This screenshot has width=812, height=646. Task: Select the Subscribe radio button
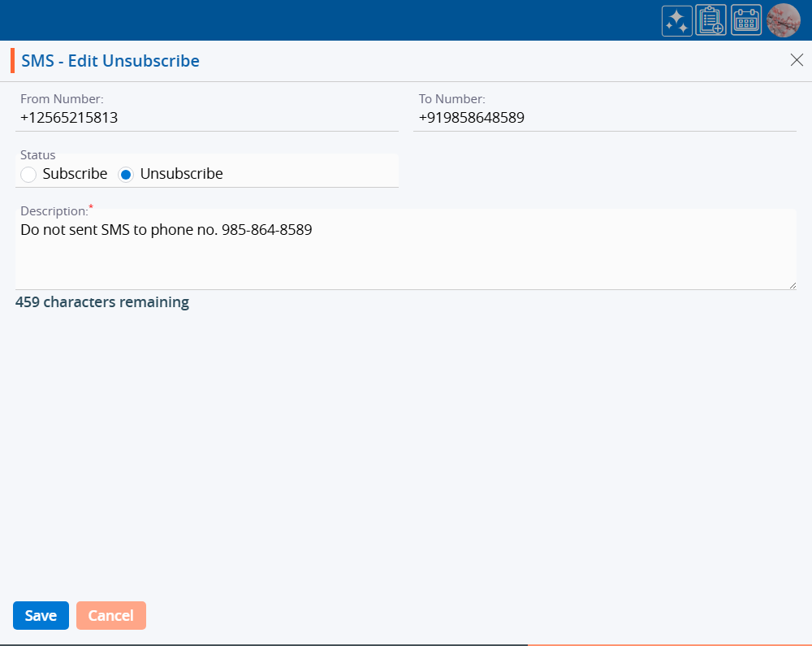coord(28,174)
